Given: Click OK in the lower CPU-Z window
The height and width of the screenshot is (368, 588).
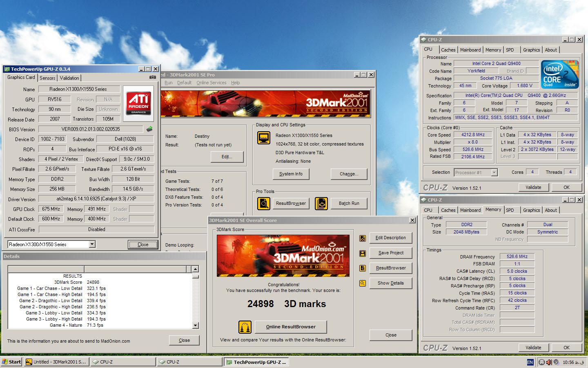Looking at the screenshot, I should (x=566, y=348).
